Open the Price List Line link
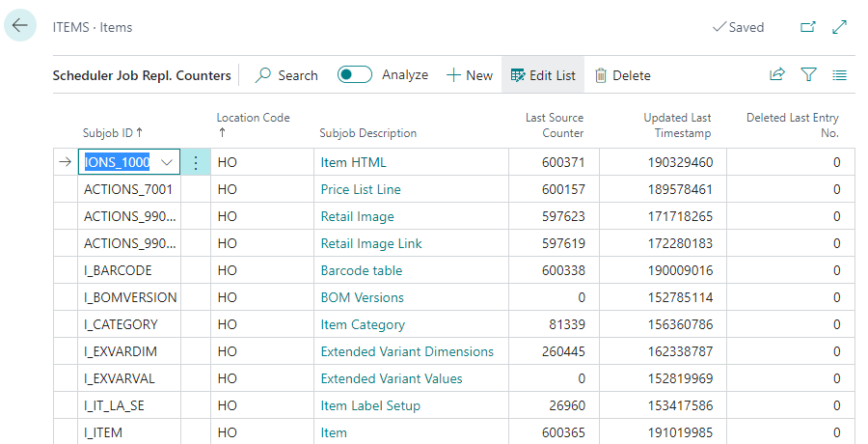 pos(361,190)
